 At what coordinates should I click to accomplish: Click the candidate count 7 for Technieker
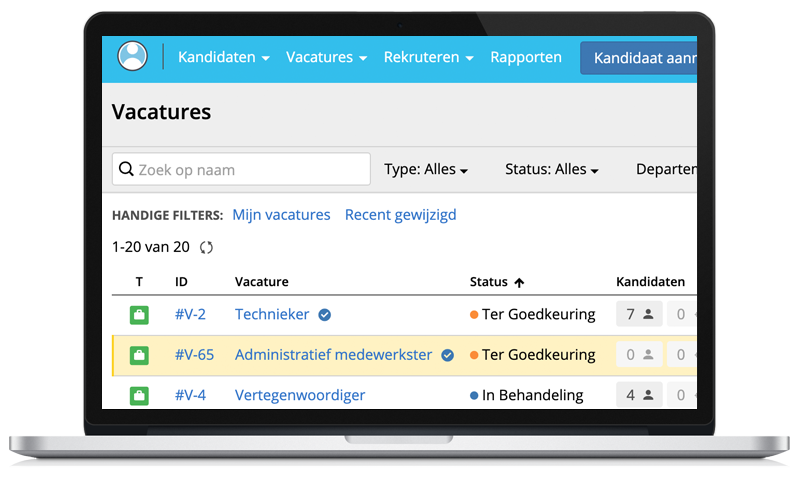[x=639, y=315]
